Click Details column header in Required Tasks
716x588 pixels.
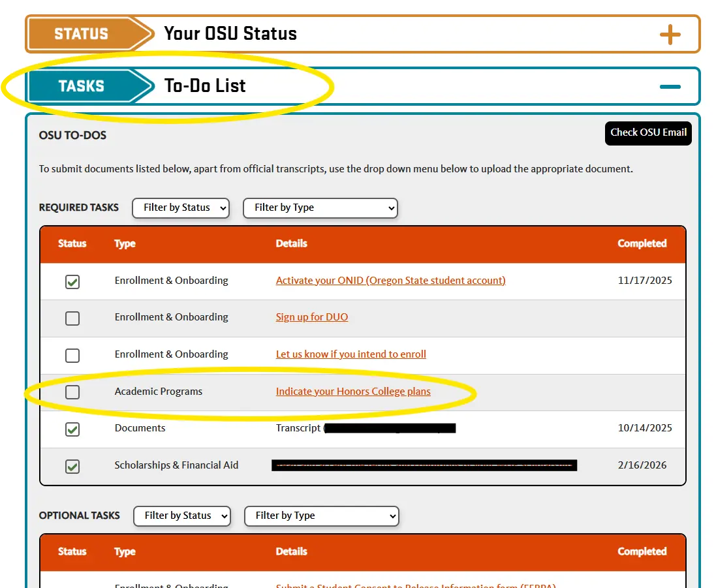(291, 243)
